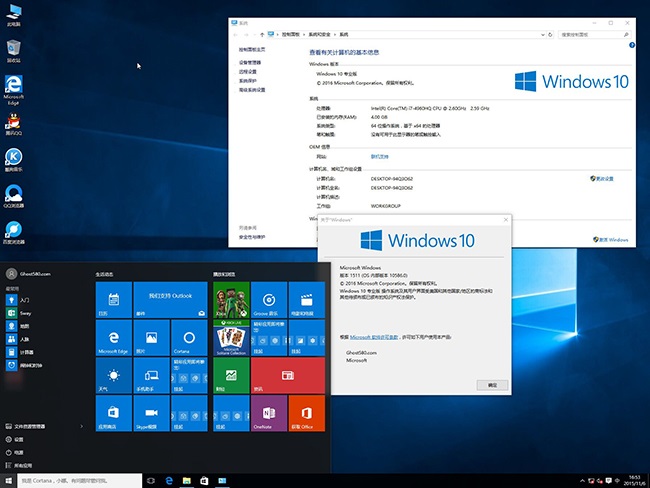650x488 pixels.
Task: Refresh the System window address bar
Action: (x=551, y=35)
